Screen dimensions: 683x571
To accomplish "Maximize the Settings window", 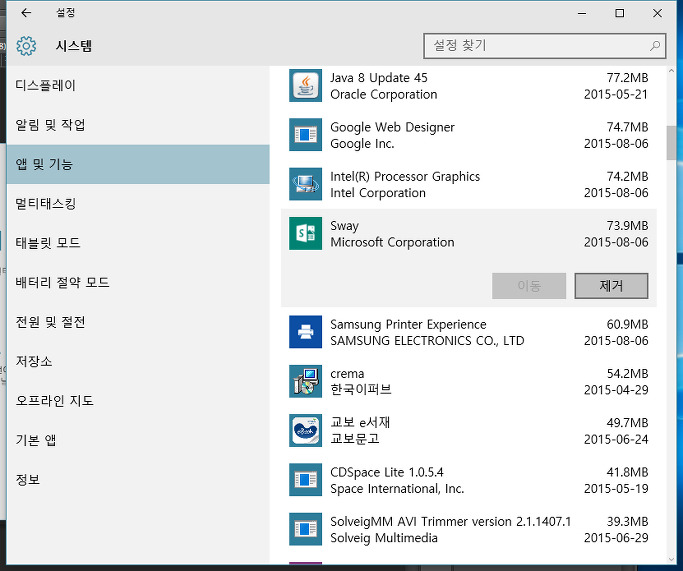I will 619,13.
